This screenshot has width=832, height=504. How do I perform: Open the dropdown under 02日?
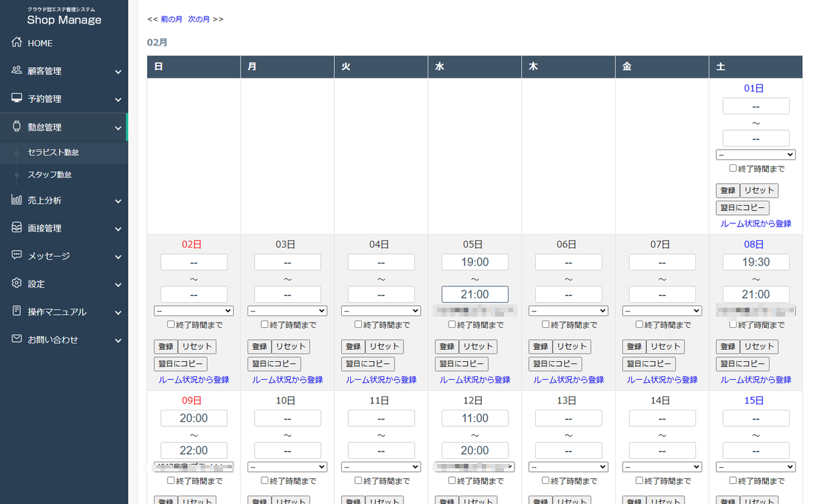(193, 311)
